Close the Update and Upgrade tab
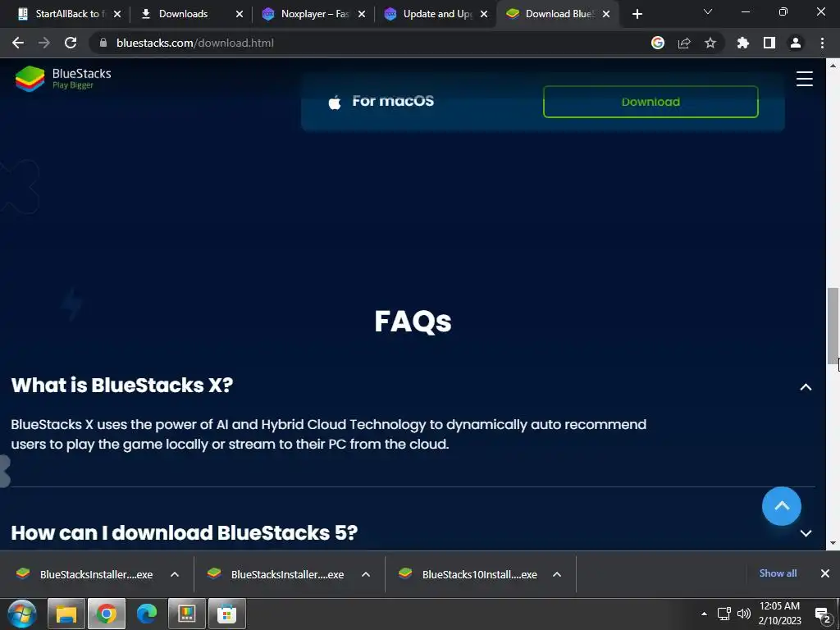This screenshot has width=840, height=630. tap(484, 15)
